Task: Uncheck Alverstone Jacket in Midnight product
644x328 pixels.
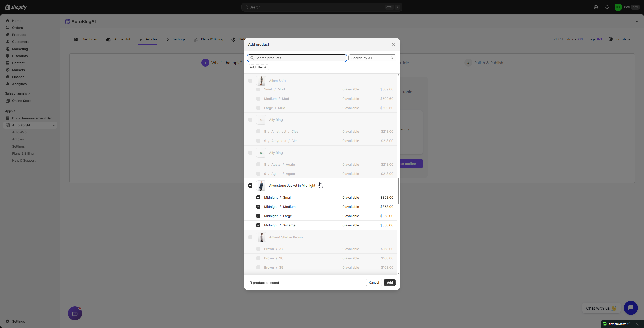Action: (x=250, y=185)
